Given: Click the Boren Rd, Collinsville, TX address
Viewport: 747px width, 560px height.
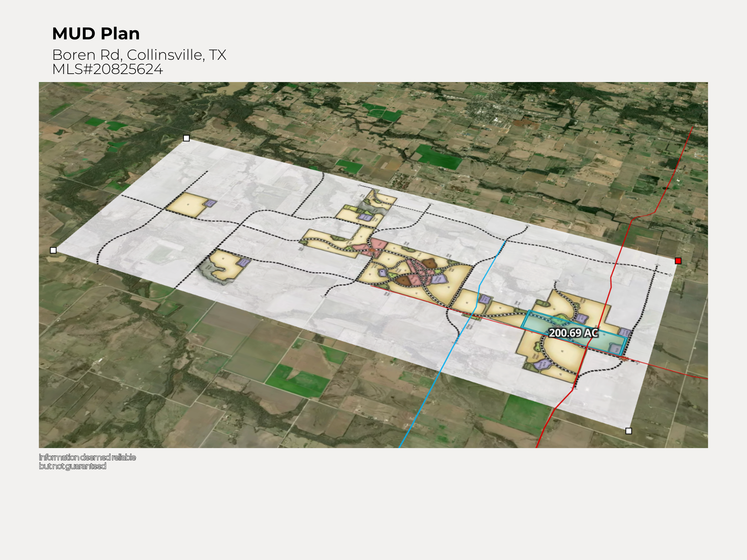Looking at the screenshot, I should click(139, 55).
